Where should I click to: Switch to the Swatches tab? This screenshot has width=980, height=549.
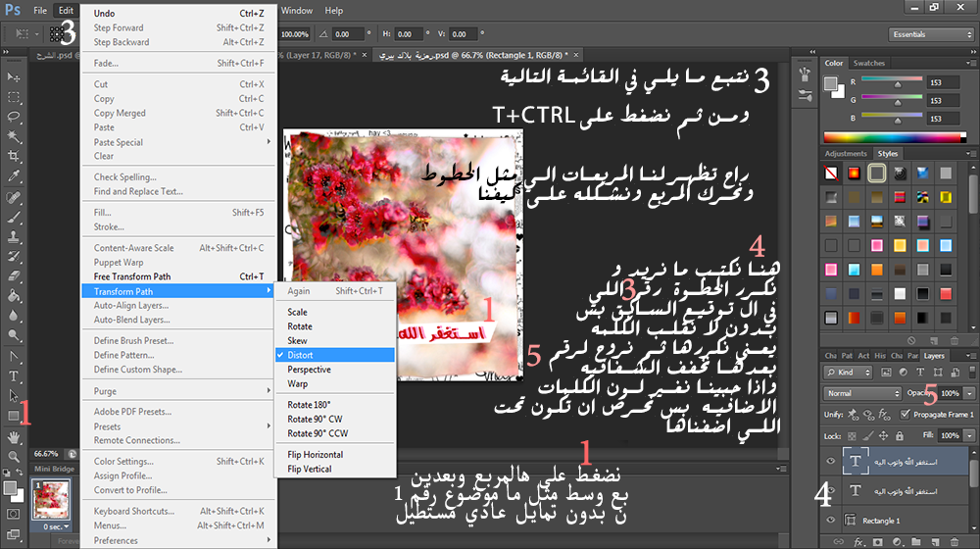coord(868,63)
